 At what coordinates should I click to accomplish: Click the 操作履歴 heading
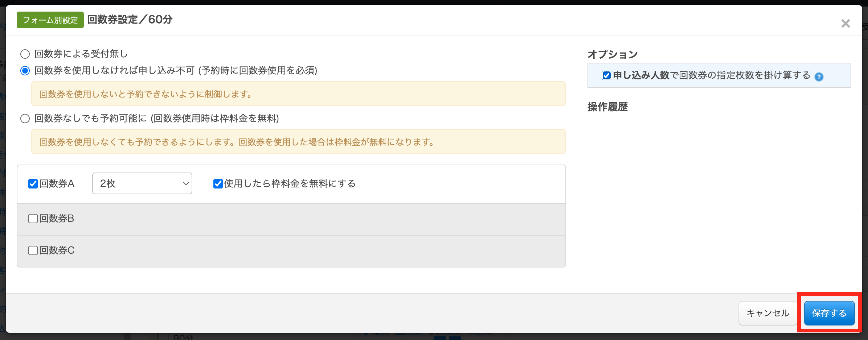[607, 107]
